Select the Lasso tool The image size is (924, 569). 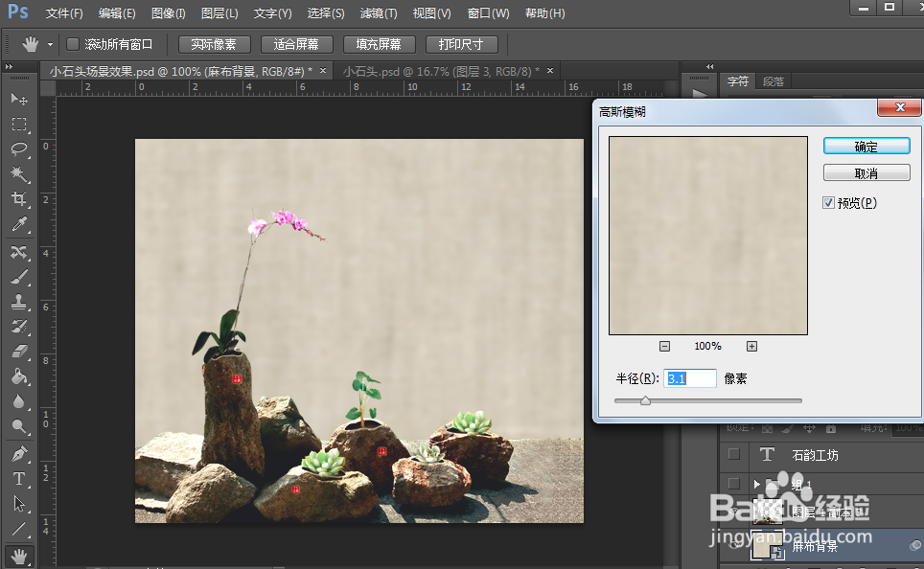19,148
